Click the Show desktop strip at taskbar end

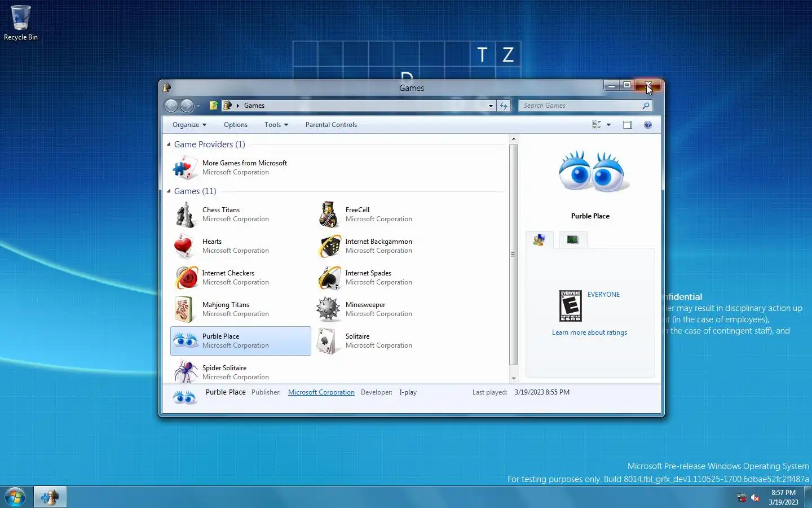pos(808,497)
